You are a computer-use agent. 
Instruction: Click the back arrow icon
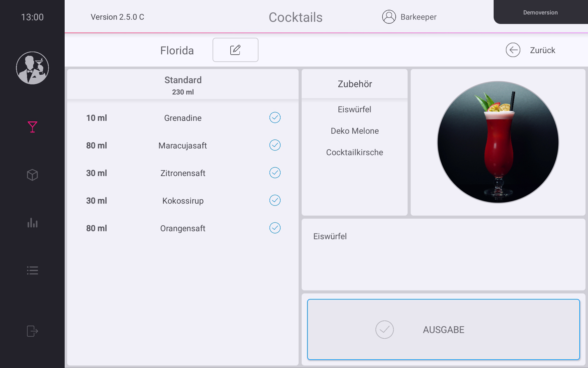(x=513, y=50)
